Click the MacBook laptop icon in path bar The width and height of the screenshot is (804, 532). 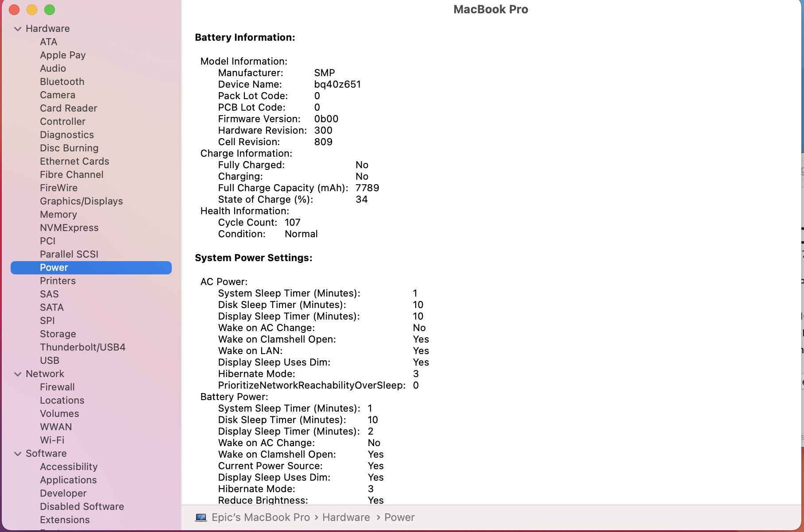pos(201,517)
